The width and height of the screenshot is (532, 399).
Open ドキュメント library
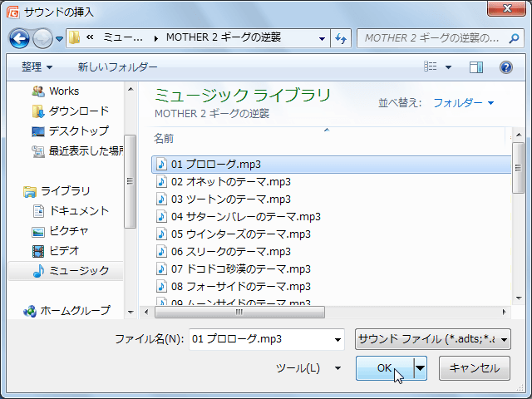pyautogui.click(x=79, y=210)
